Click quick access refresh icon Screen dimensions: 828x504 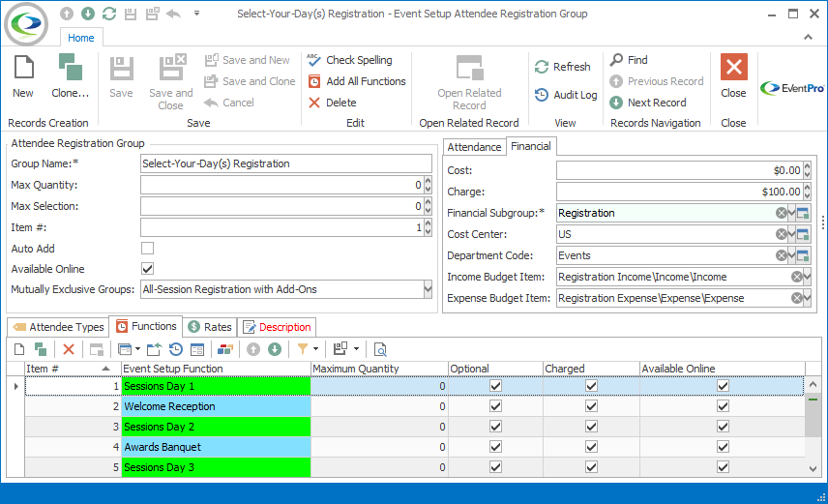point(109,14)
